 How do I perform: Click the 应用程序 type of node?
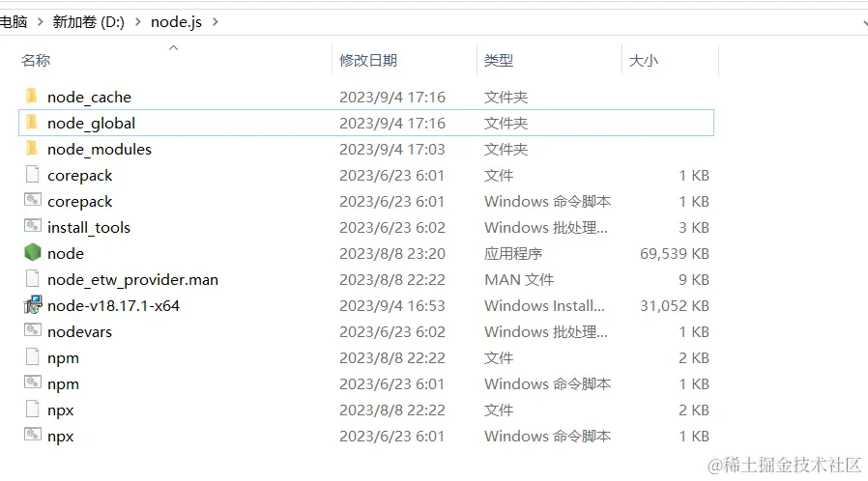[x=513, y=254]
